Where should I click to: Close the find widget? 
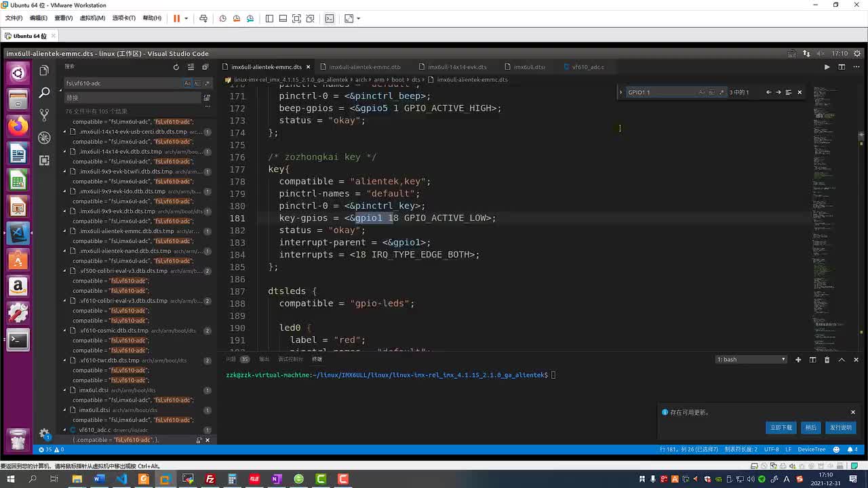point(800,92)
